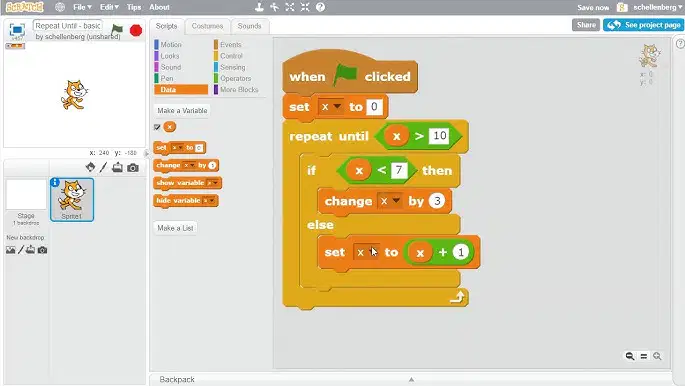Screen dimensions: 685x386
Task: Open the language globe menu
Action: pos(60,7)
